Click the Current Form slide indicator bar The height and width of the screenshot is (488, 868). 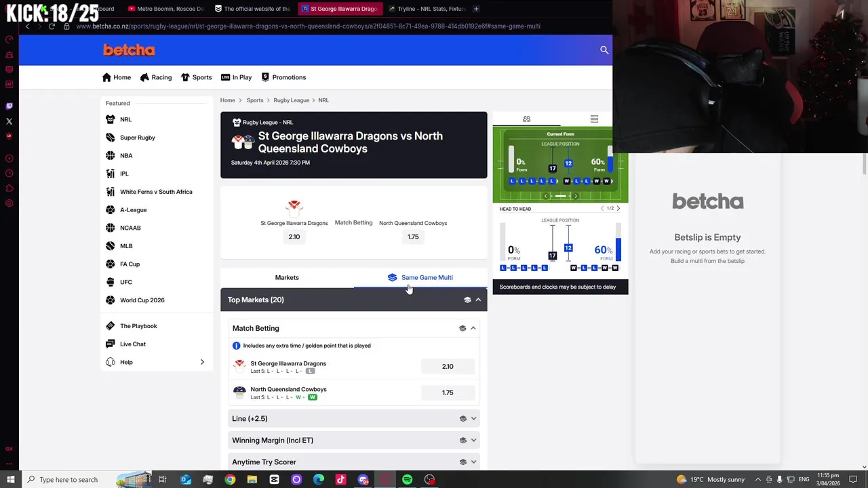click(x=561, y=196)
